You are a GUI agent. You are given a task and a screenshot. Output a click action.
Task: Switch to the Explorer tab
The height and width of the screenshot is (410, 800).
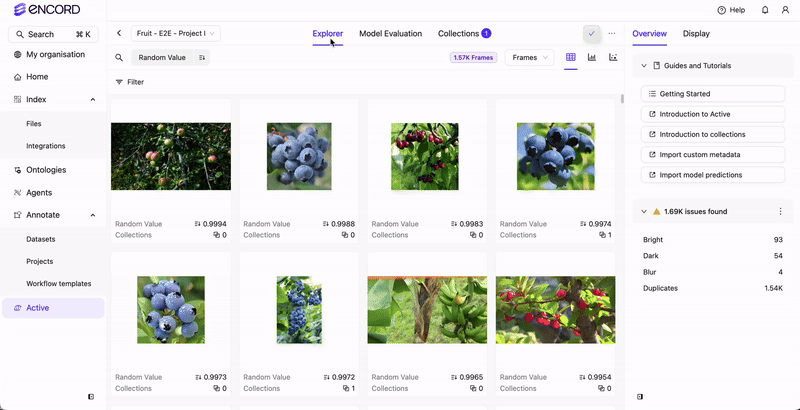pos(328,34)
